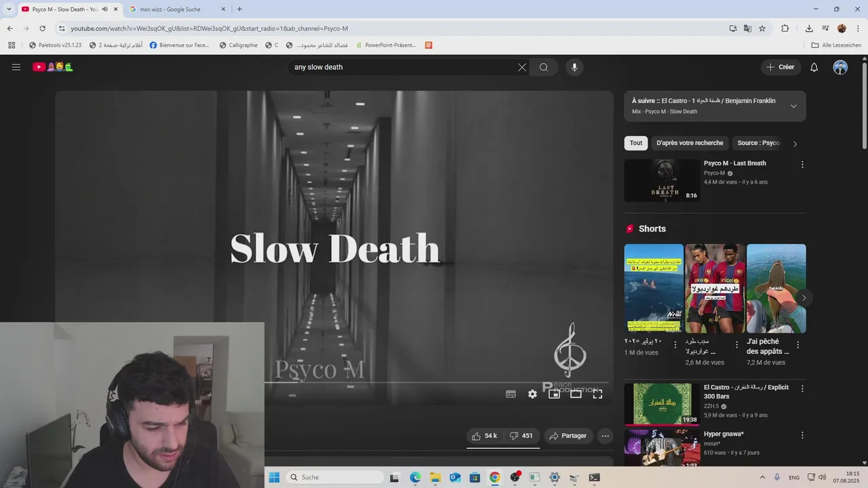Open options for J'ai pêché des appâts Short
The image size is (868, 488).
click(x=797, y=345)
